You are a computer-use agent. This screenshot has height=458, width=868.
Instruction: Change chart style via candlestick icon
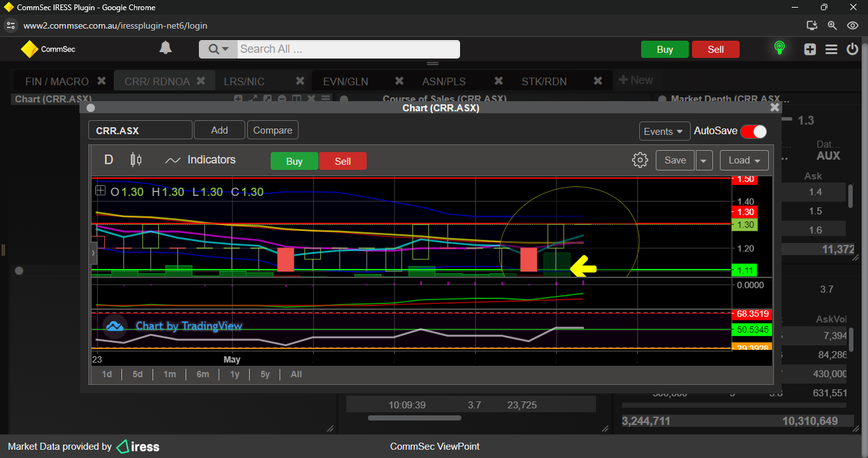pyautogui.click(x=136, y=160)
